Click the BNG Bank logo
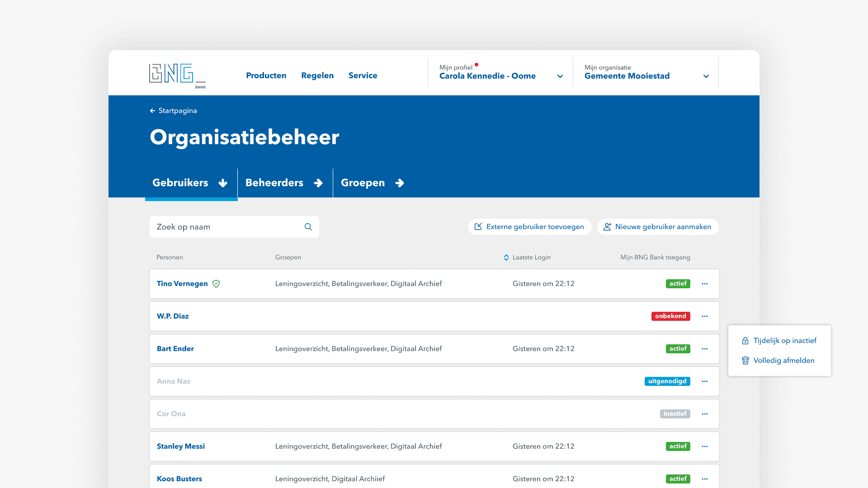The image size is (868, 488). (177, 75)
